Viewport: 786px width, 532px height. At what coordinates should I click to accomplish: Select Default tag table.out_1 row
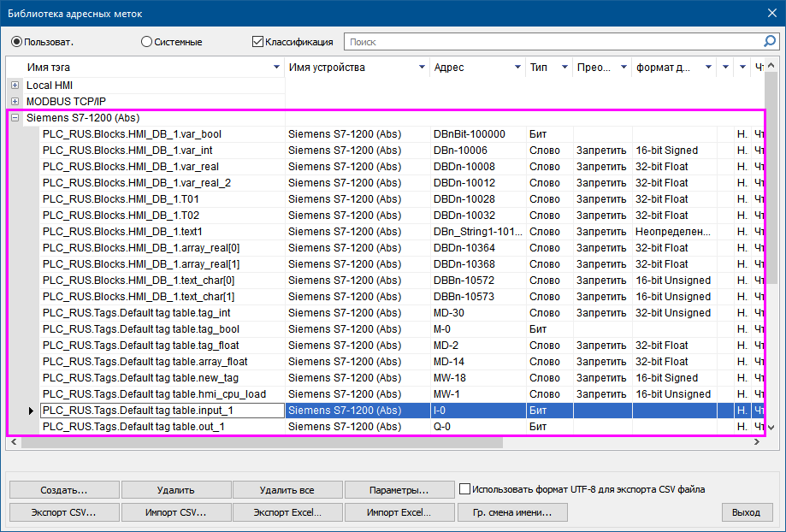click(x=401, y=427)
